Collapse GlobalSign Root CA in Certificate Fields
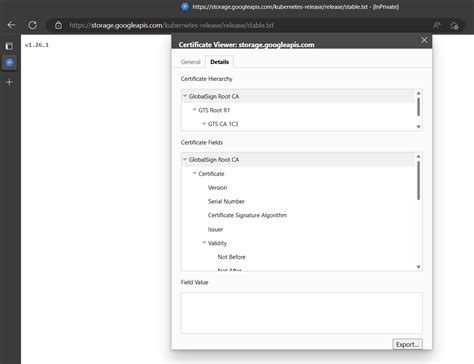 coord(185,159)
